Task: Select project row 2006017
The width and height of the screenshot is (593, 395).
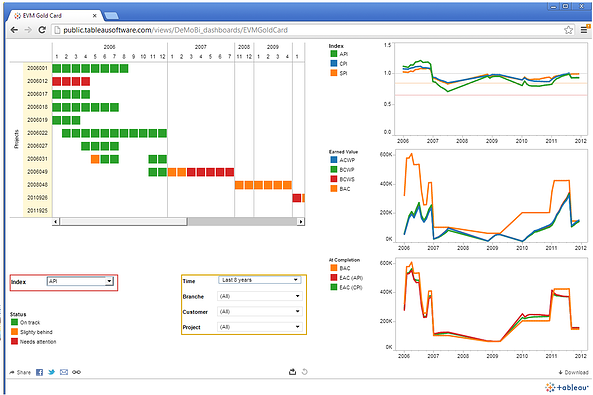Action: click(37, 94)
